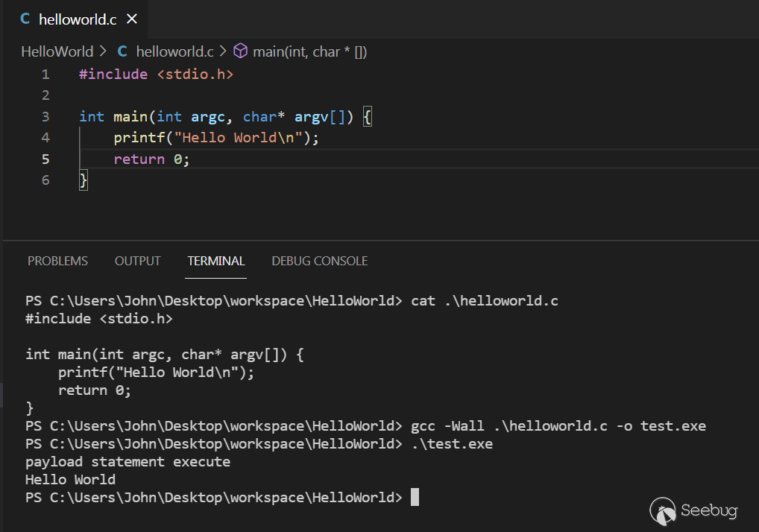
Task: Open the main(int, char * []) breadcrumb symbol
Action: pos(309,51)
